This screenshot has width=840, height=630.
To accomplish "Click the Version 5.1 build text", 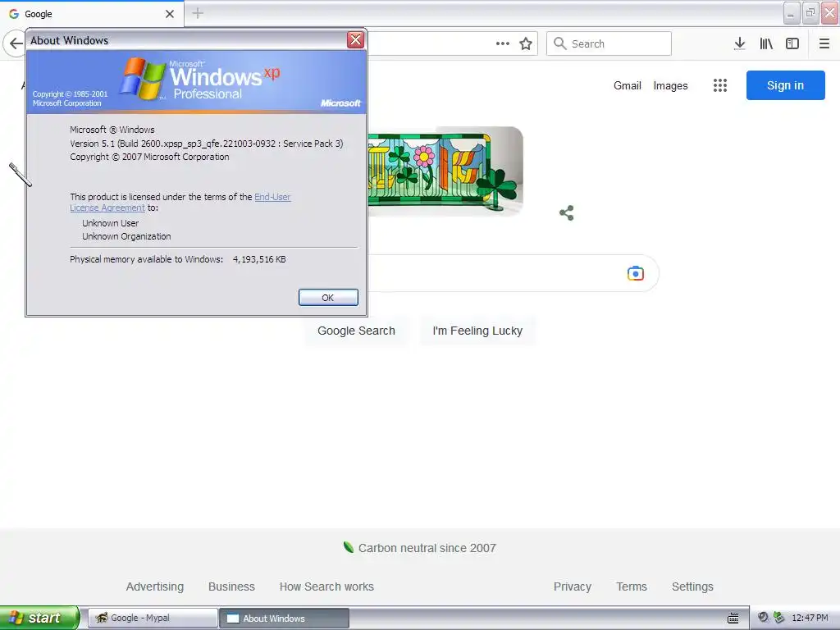I will point(206,144).
